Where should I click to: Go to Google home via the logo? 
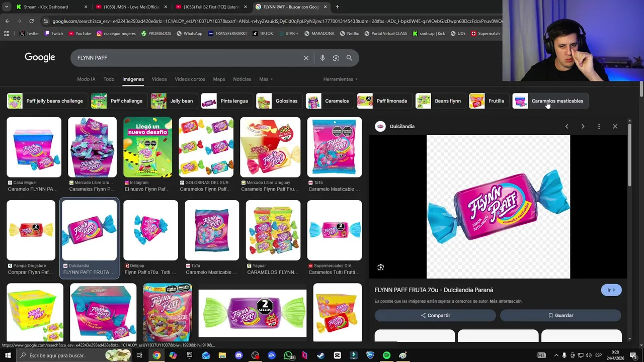pyautogui.click(x=40, y=57)
